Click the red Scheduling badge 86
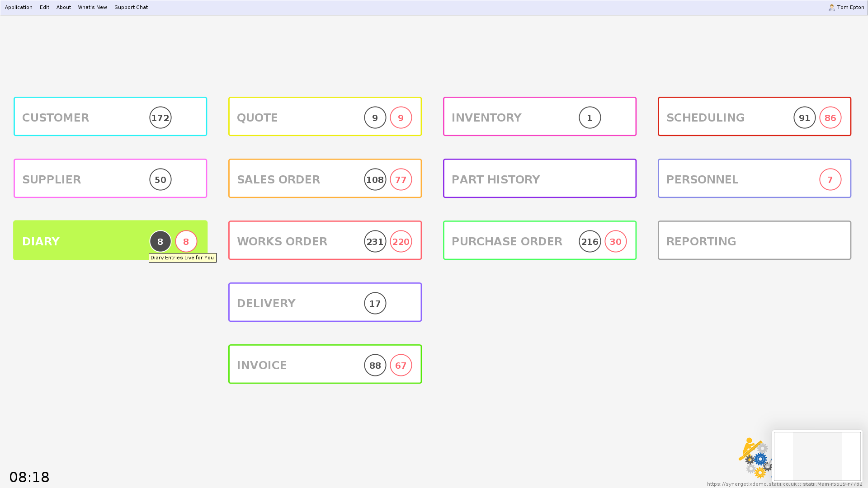This screenshot has height=488, width=868. (830, 118)
